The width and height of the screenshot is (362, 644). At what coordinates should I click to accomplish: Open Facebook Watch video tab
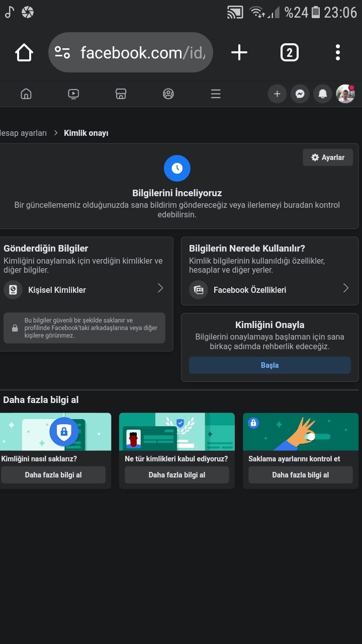[73, 94]
